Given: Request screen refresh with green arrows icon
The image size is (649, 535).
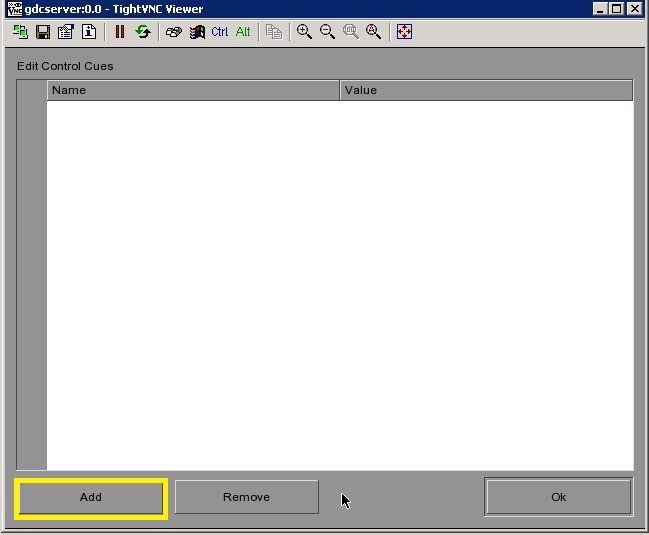Looking at the screenshot, I should click(143, 32).
